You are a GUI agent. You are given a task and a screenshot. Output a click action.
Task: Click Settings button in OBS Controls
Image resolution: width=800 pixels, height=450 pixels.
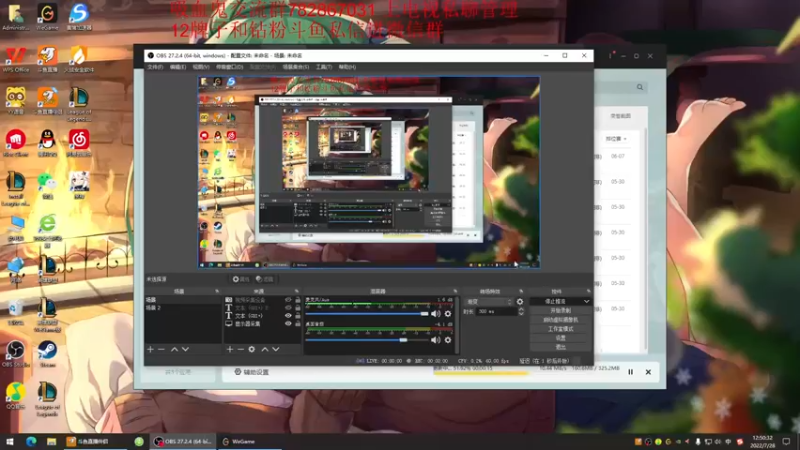(560, 338)
